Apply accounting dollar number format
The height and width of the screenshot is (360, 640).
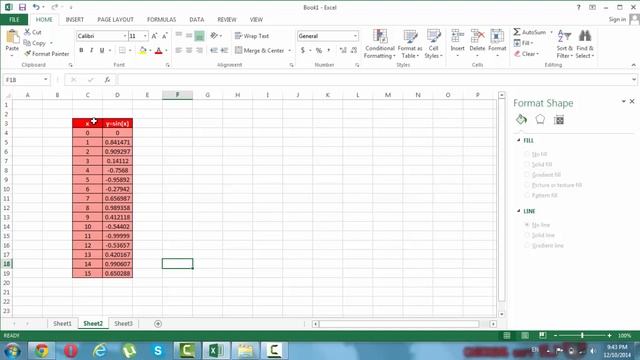[x=302, y=50]
